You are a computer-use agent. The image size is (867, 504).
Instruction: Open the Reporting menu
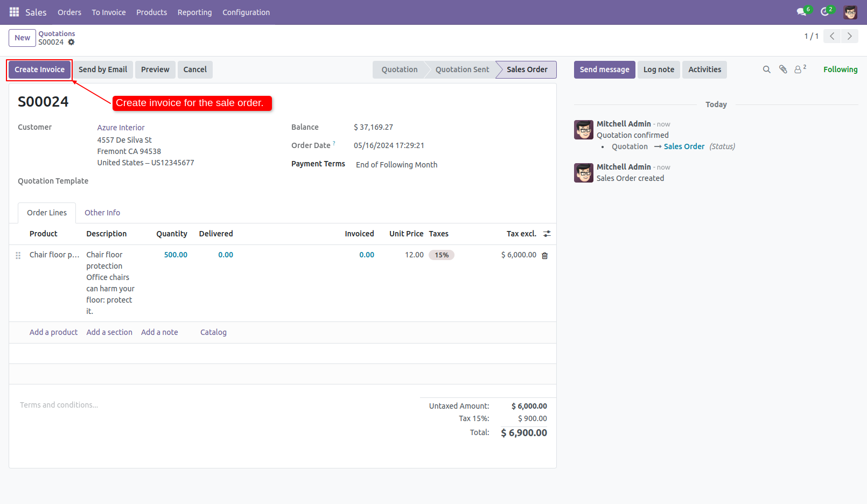194,12
